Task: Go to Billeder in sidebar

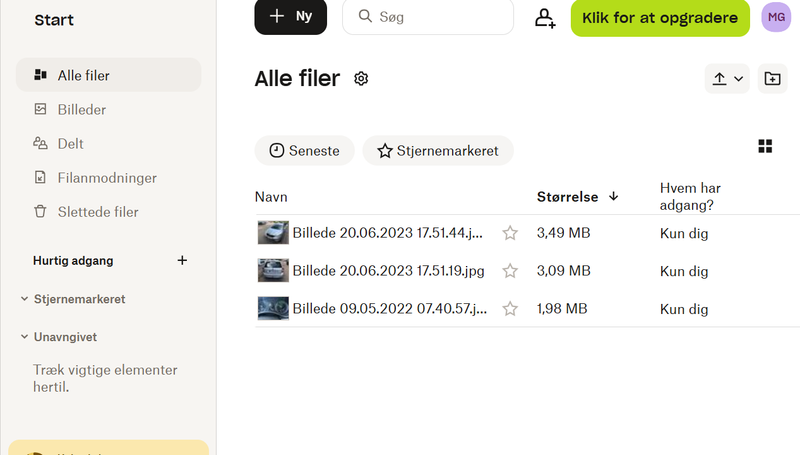Action: tap(81, 110)
